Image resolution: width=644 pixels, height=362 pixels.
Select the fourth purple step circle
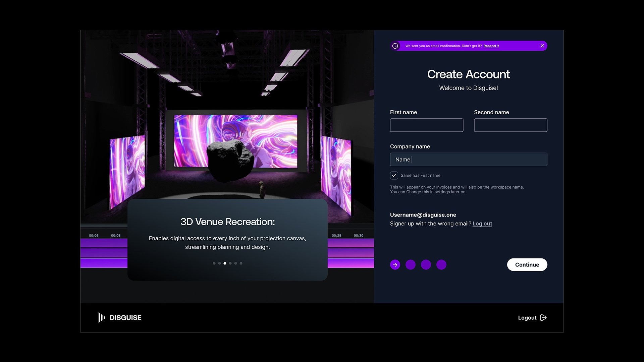441,265
